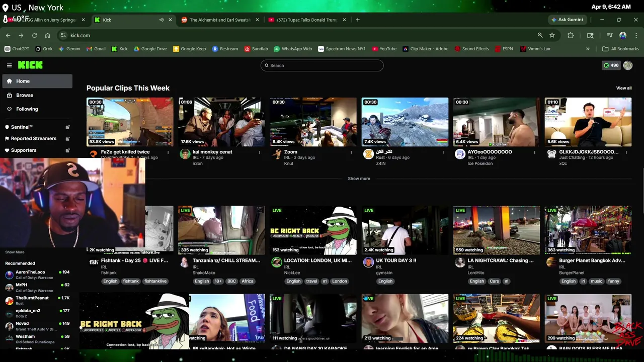
Task: Click View all for popular clips
Action: tap(624, 88)
